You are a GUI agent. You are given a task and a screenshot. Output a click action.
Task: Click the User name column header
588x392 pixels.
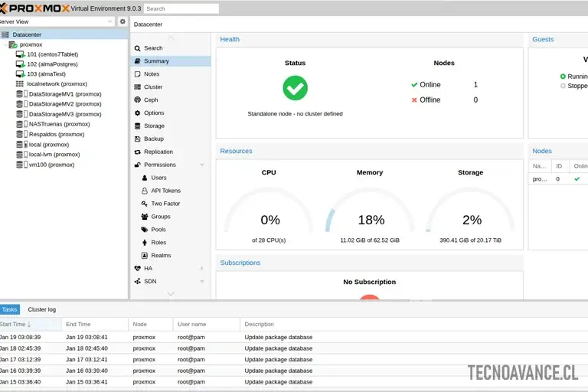pyautogui.click(x=206, y=324)
